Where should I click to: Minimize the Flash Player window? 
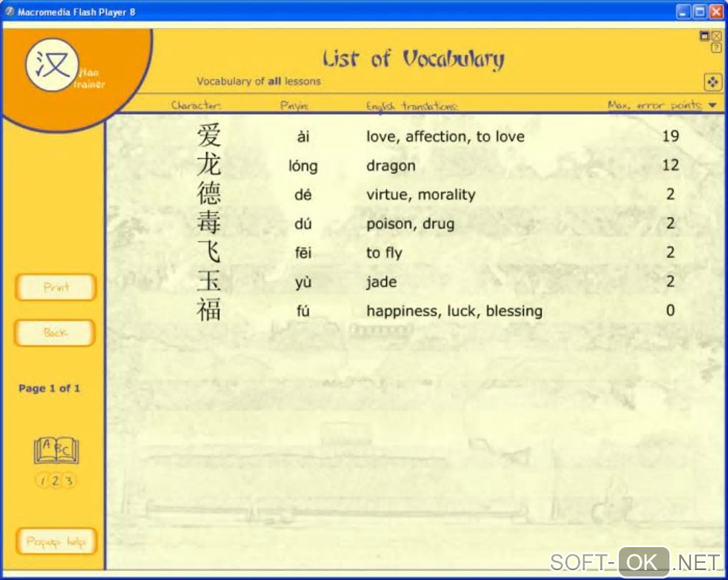click(x=684, y=11)
